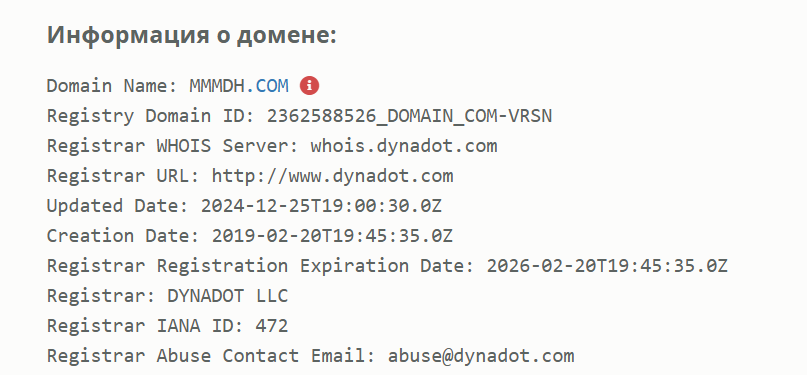Click abuse@dynadot.com email address
Image resolution: width=807 pixels, height=375 pixels.
coord(481,356)
